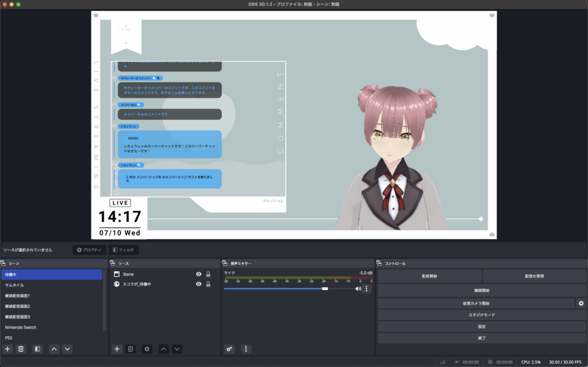Viewport: 588px width, 367px height.
Task: Toggle lock on 3tene source
Action: click(x=208, y=275)
